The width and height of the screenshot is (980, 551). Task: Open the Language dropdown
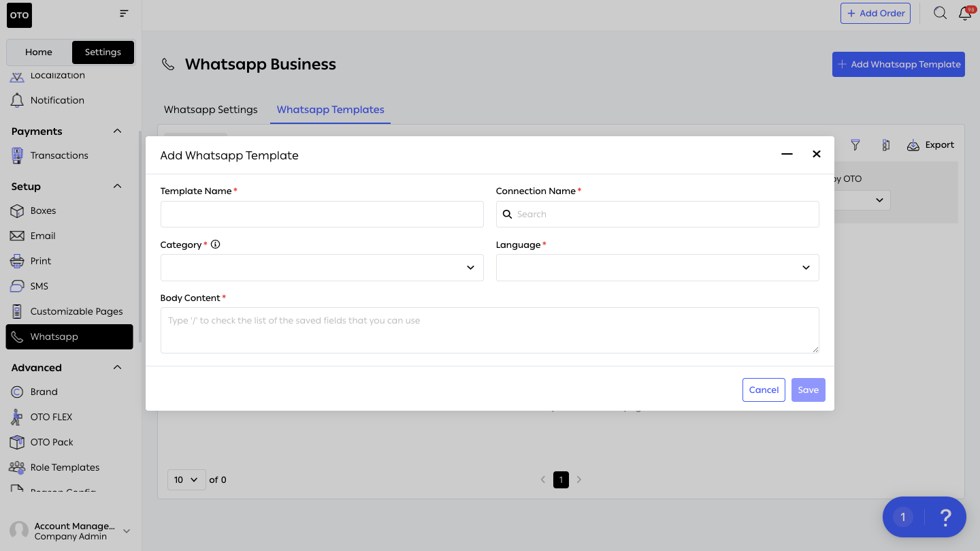click(x=657, y=268)
